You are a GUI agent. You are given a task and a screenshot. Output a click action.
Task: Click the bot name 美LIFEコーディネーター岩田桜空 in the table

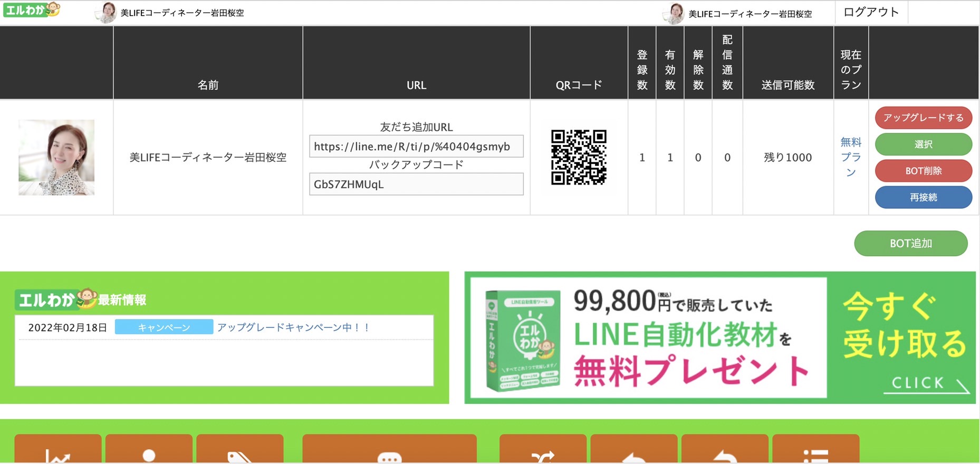(x=208, y=157)
